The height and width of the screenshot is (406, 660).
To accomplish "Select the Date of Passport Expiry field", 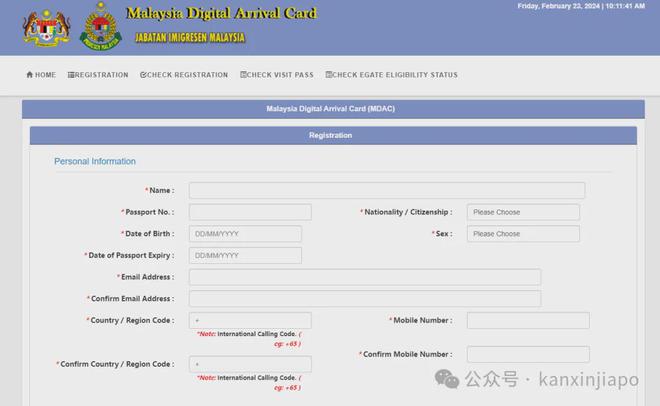I will click(245, 255).
